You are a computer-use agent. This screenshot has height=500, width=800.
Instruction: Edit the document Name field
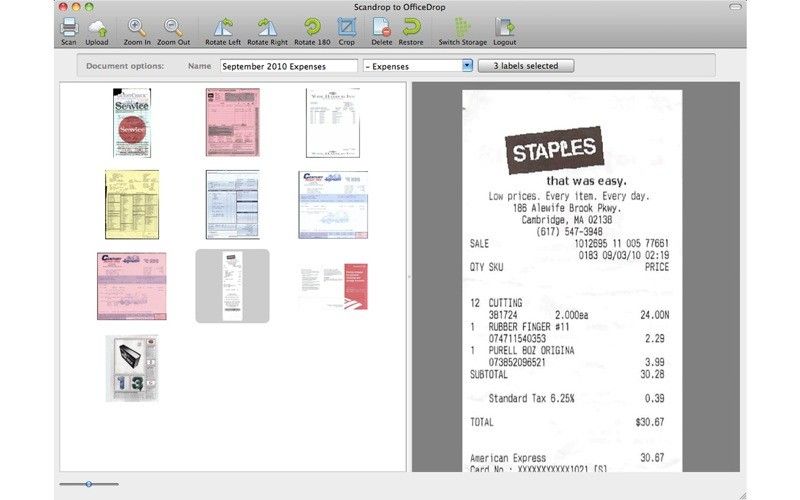289,66
